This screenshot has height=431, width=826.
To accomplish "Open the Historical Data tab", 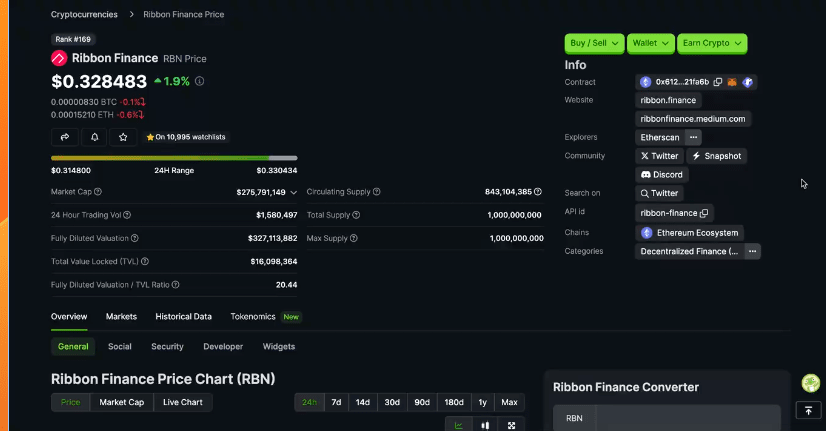I will point(183,317).
